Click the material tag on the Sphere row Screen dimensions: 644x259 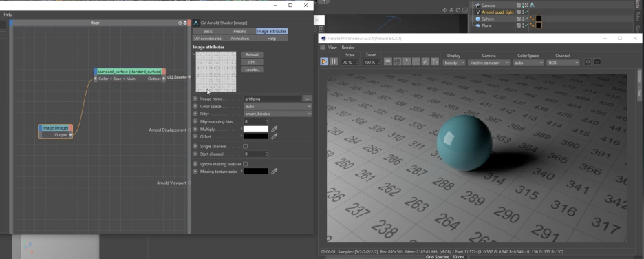pos(532,19)
